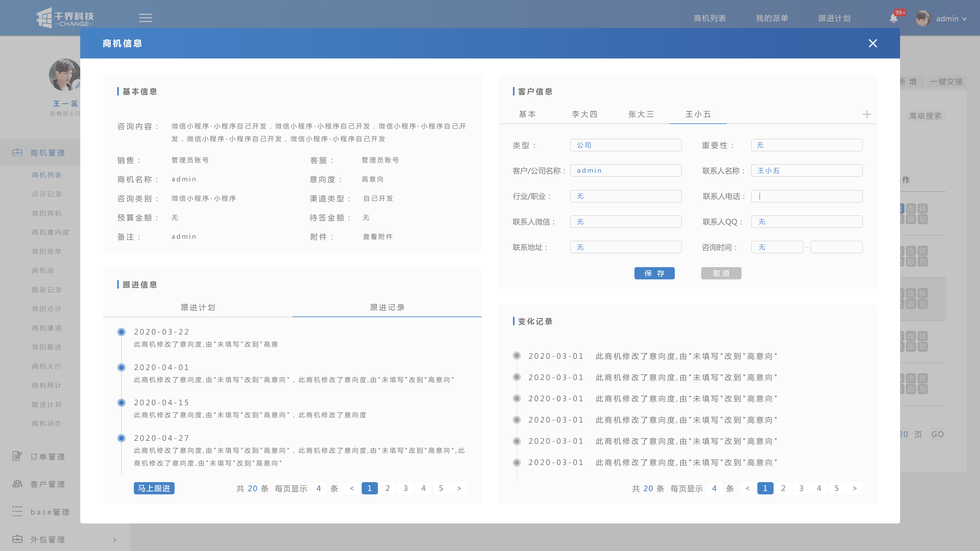
Task: Edit 联系人名称 field with 王小五
Action: coord(807,171)
